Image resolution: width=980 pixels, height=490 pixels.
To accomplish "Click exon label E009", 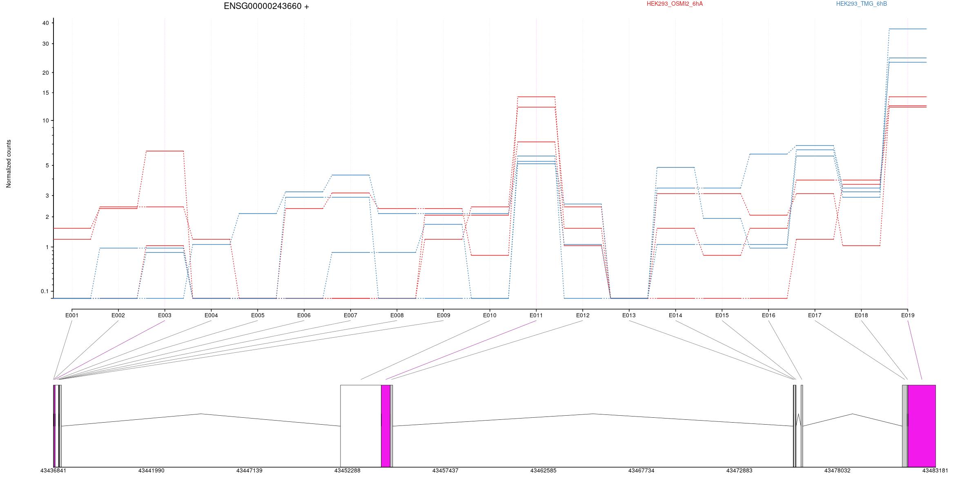I will 443,315.
